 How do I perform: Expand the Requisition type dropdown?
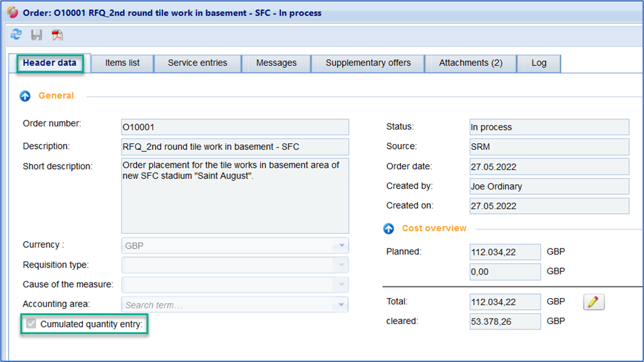pyautogui.click(x=342, y=265)
